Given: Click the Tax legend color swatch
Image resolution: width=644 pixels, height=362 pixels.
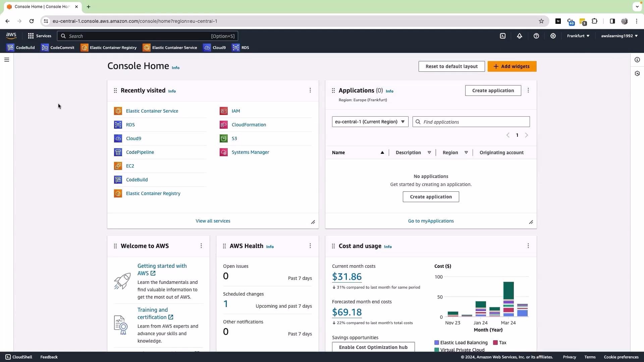Looking at the screenshot, I should (495, 343).
